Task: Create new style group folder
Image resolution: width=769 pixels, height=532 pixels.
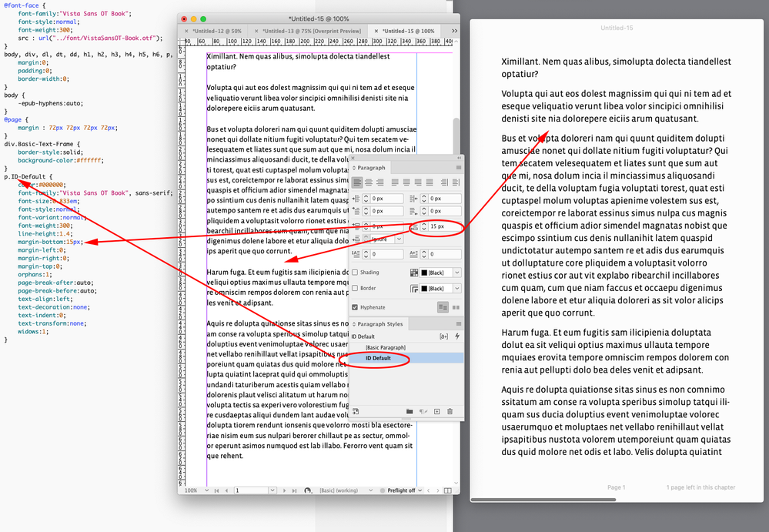Action: 410,411
